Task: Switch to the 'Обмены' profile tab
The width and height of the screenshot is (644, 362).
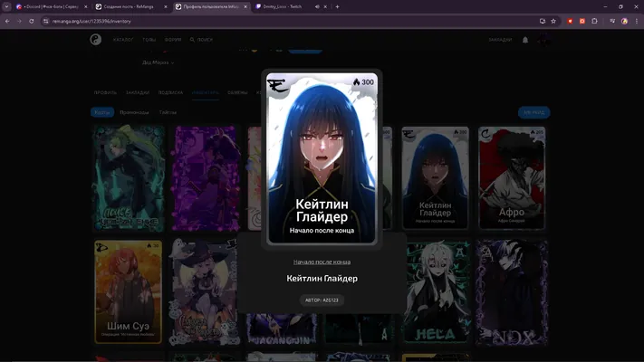Action: pos(237,92)
